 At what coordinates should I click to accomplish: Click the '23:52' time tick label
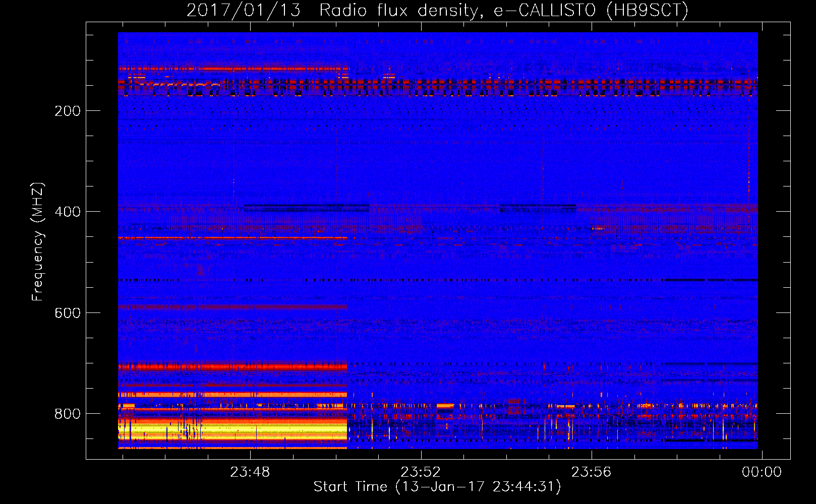coord(421,472)
